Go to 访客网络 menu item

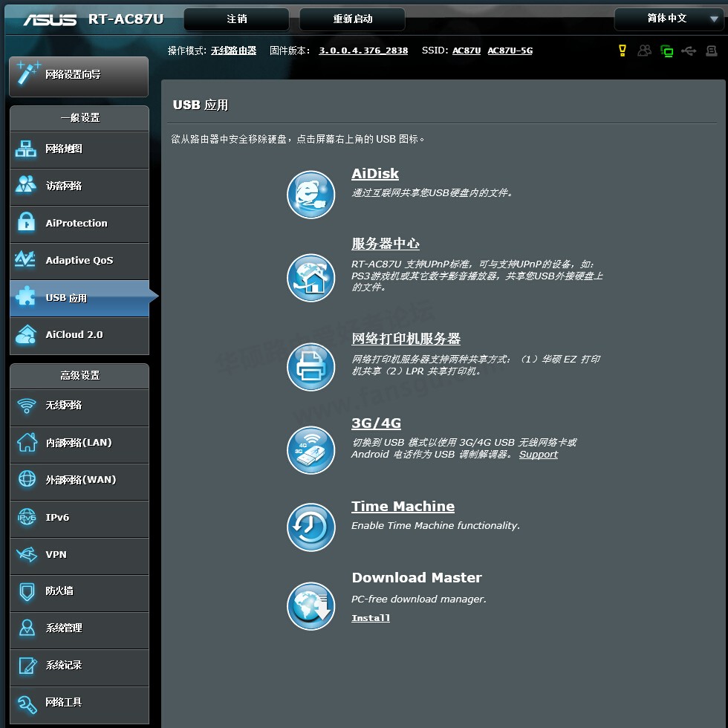(x=79, y=186)
